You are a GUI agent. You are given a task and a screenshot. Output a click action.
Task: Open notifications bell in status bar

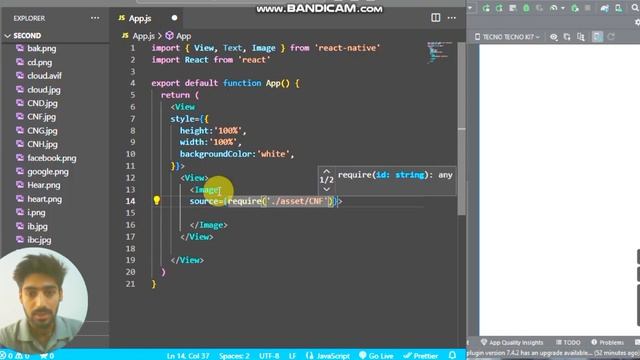452,356
